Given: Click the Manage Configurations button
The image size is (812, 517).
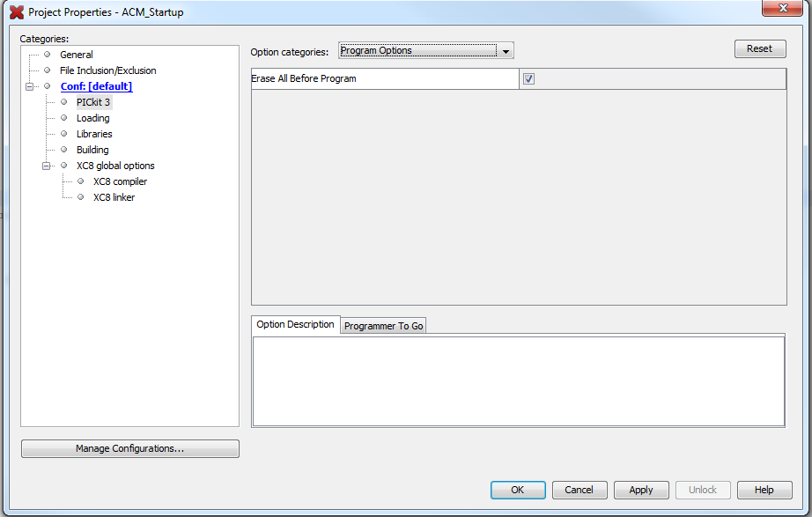Looking at the screenshot, I should pyautogui.click(x=129, y=448).
